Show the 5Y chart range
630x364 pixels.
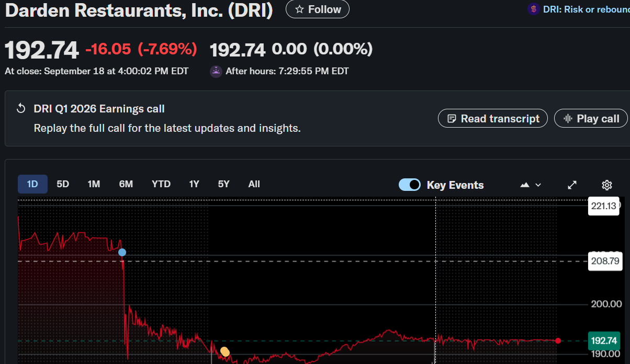point(223,184)
